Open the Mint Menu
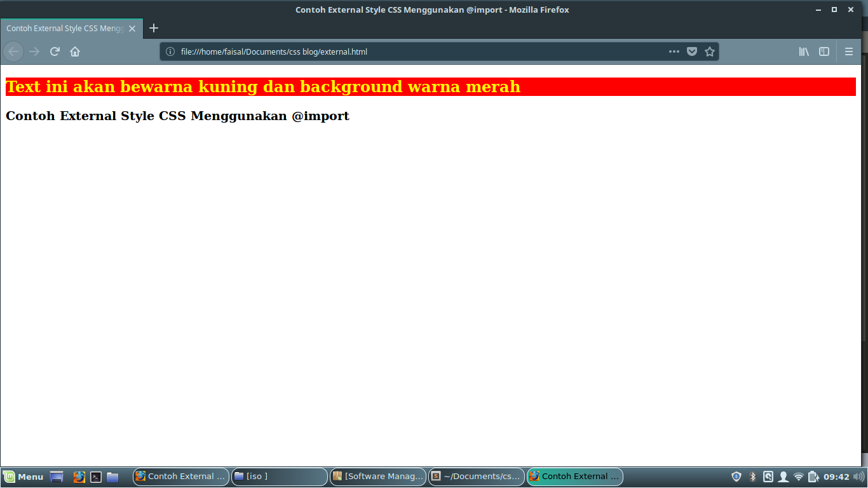 23,477
